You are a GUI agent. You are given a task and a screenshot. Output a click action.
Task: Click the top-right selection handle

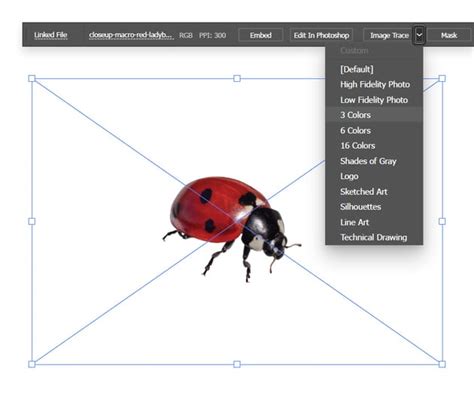click(x=442, y=79)
